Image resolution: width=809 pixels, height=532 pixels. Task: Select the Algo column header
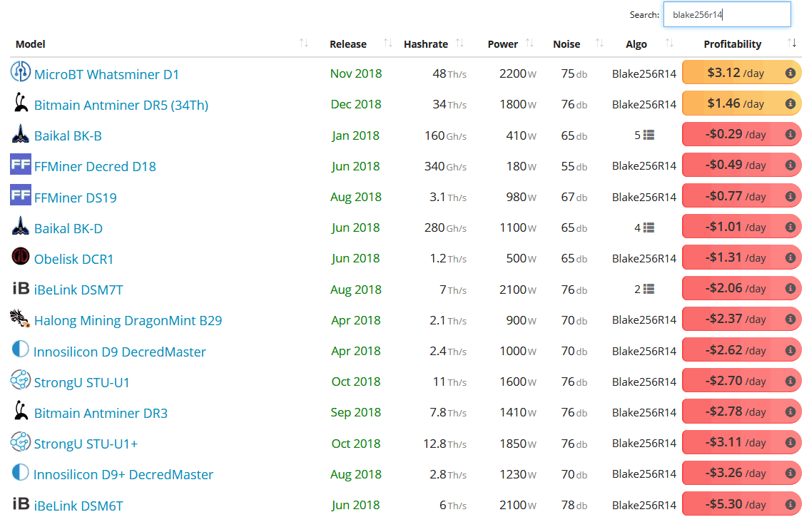[636, 44]
